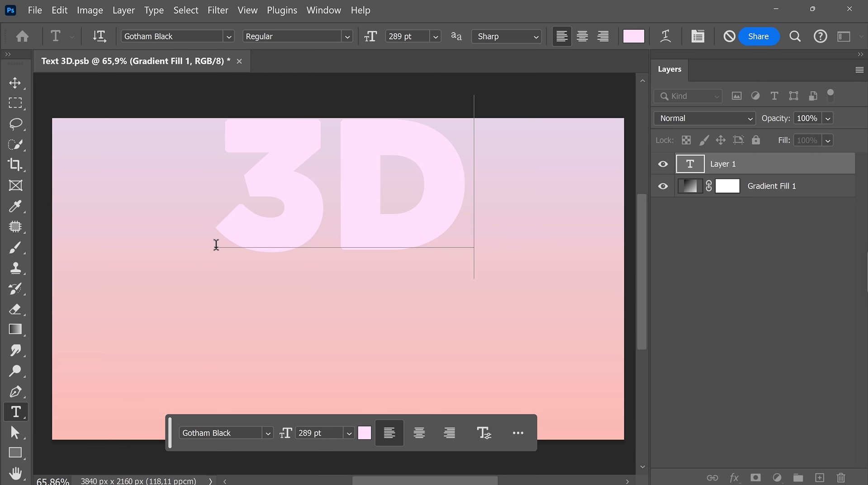Open the Filter menu
This screenshot has width=868, height=485.
pyautogui.click(x=218, y=10)
